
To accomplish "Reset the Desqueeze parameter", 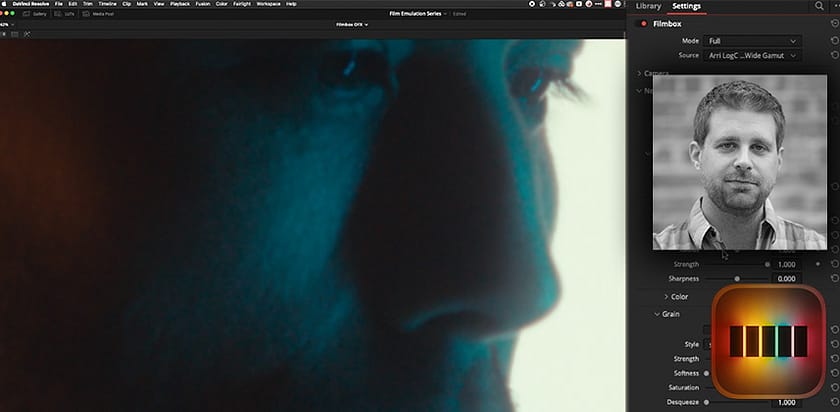I will coord(834,402).
